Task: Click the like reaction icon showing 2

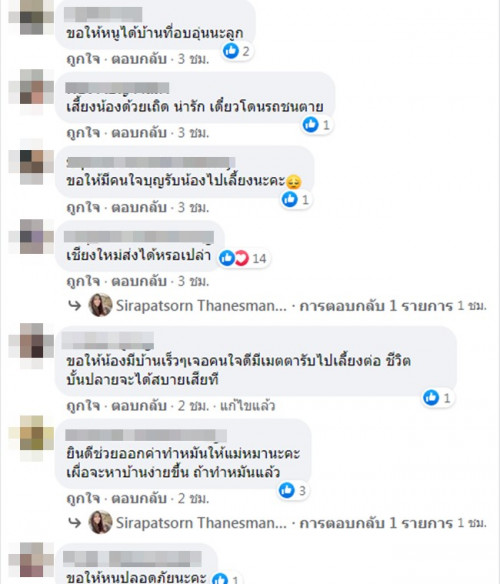Action: pos(231,51)
